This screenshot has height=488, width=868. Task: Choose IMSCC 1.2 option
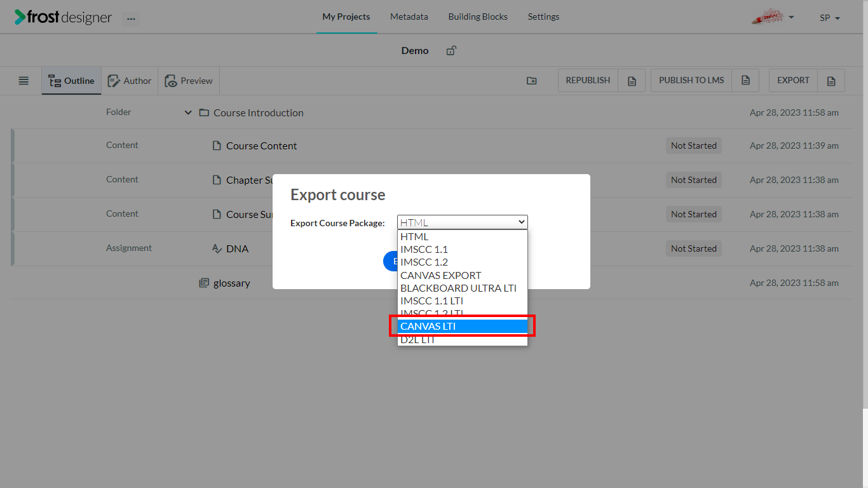(x=463, y=262)
